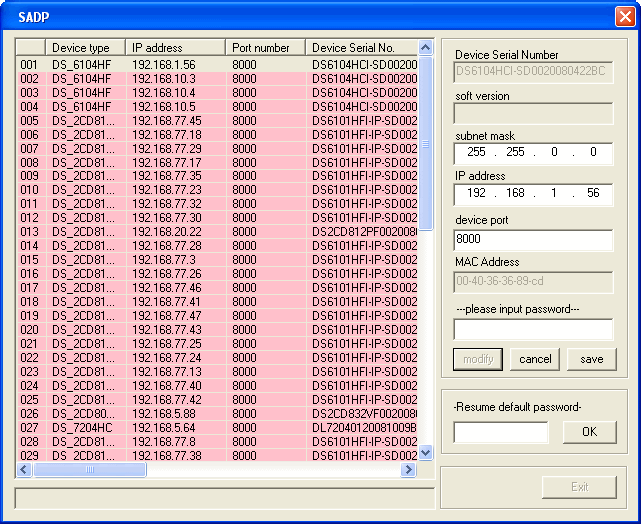Image resolution: width=641 pixels, height=524 pixels.
Task: Click the Resume default password input field
Action: tap(501, 432)
